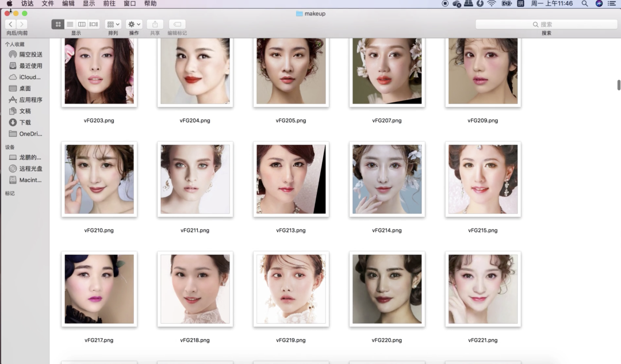Open Siri from menu bar

(x=599, y=3)
